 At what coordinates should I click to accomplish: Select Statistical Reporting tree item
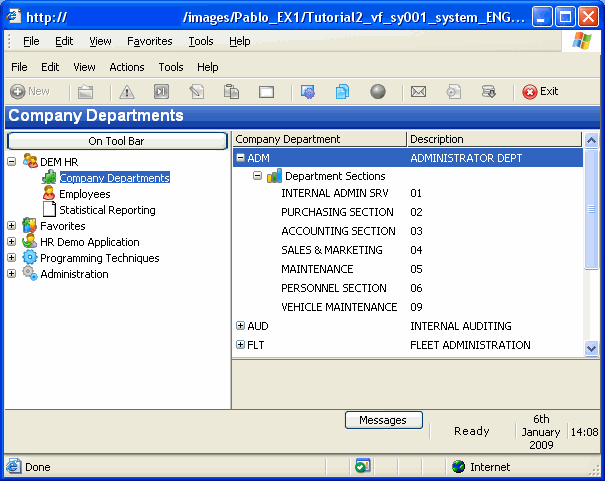click(x=107, y=210)
